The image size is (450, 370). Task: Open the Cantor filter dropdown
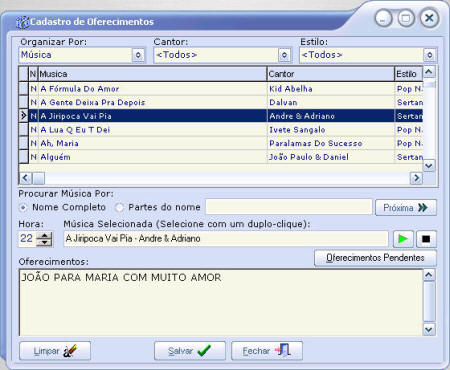coord(284,55)
